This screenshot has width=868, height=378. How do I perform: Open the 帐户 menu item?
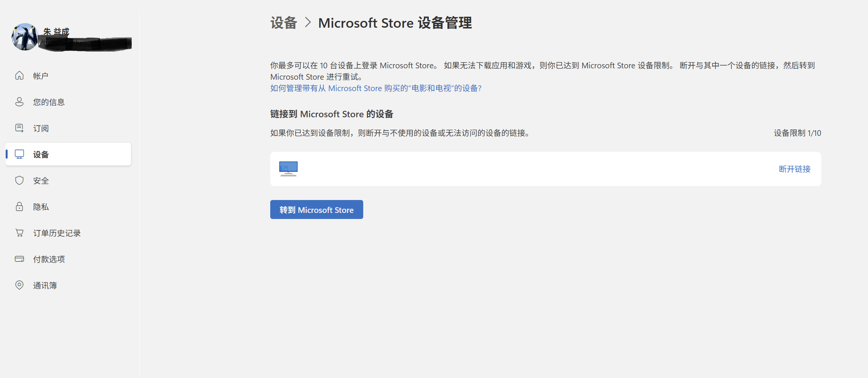(x=68, y=76)
